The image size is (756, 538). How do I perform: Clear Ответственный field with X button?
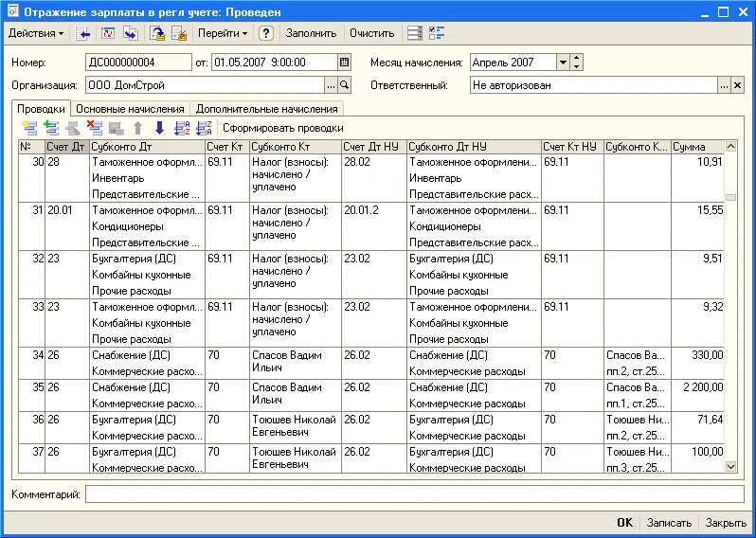pos(738,85)
